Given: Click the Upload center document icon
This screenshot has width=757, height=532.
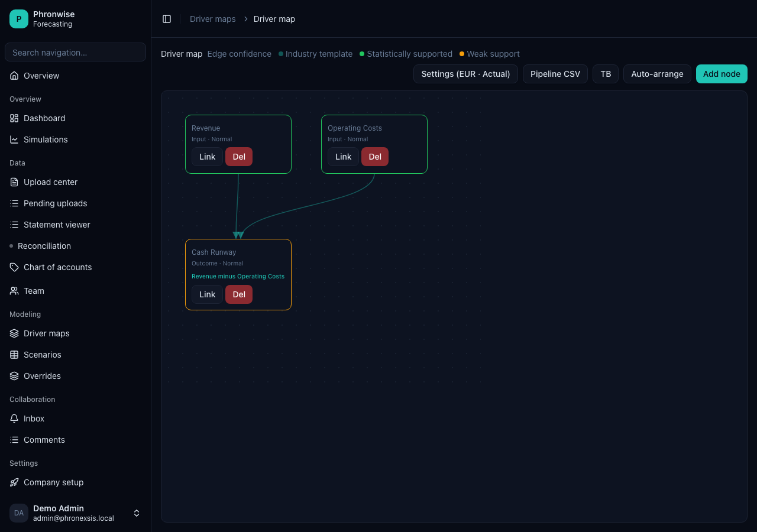Looking at the screenshot, I should 14,182.
